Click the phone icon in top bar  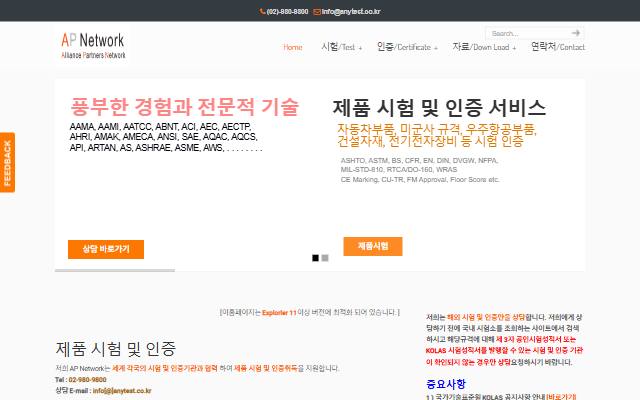pos(262,12)
